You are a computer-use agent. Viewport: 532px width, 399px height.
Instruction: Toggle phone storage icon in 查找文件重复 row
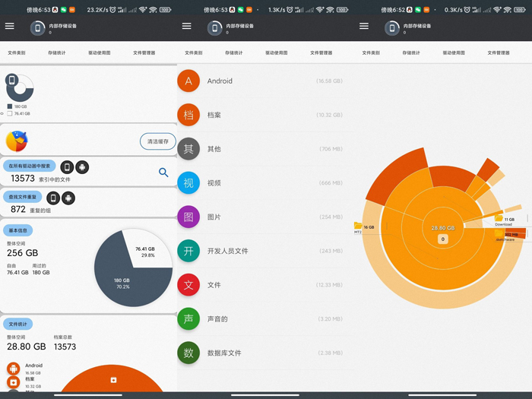[53, 198]
